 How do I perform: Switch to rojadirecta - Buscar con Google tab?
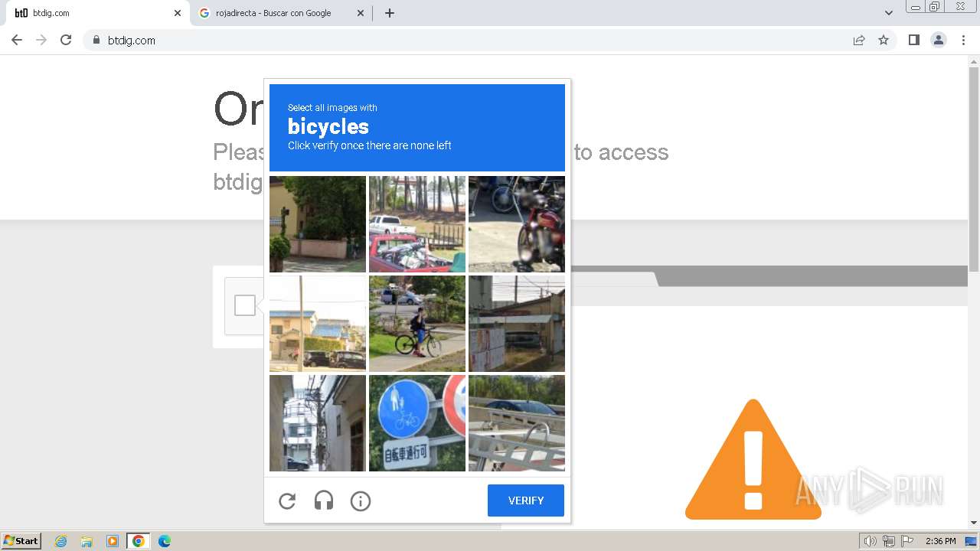tap(282, 13)
